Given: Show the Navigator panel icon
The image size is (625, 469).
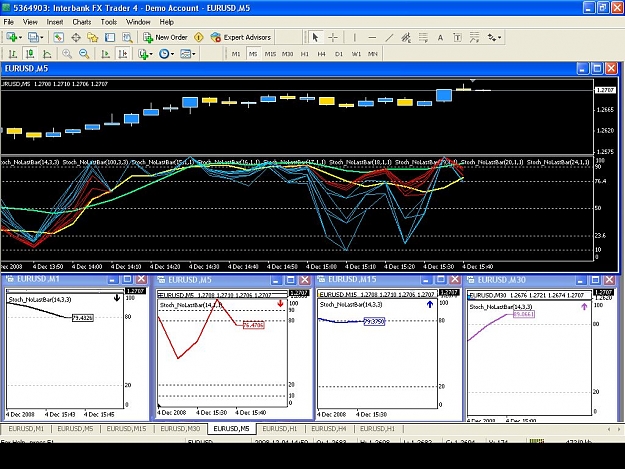Looking at the screenshot, I should 93,37.
